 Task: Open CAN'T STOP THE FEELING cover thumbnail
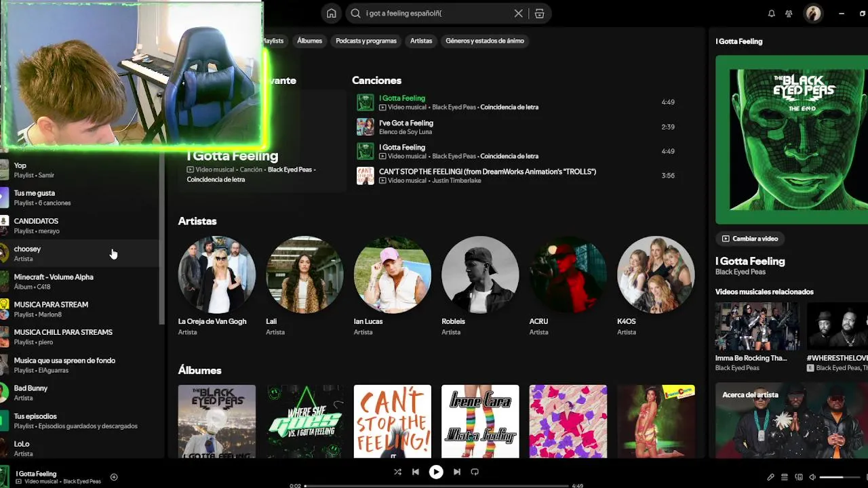(x=366, y=176)
